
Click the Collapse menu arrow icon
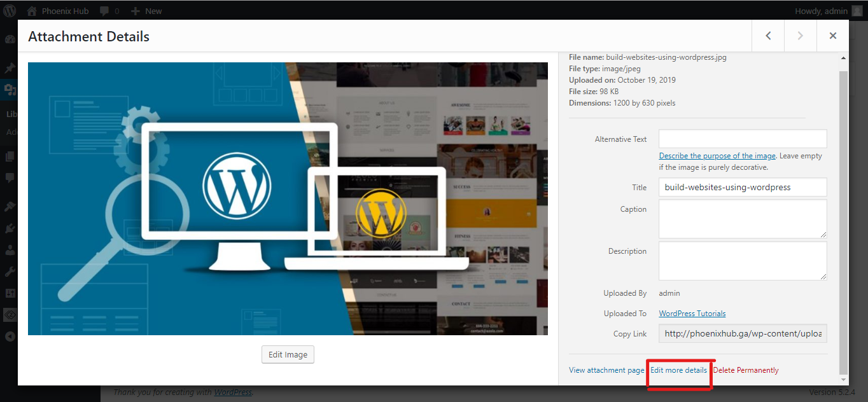click(10, 336)
